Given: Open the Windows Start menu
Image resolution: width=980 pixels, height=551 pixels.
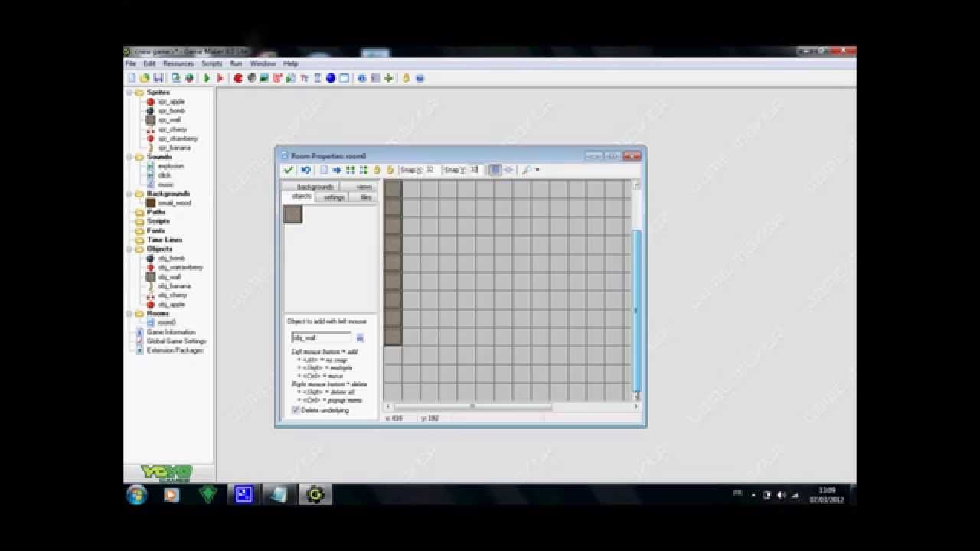Looking at the screenshot, I should click(x=136, y=495).
